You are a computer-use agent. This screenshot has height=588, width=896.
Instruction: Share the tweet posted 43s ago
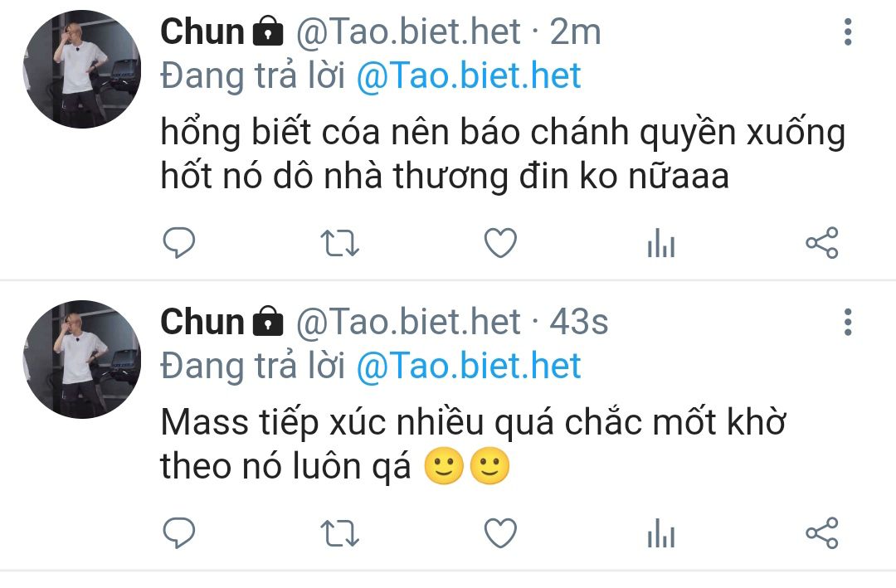(821, 533)
